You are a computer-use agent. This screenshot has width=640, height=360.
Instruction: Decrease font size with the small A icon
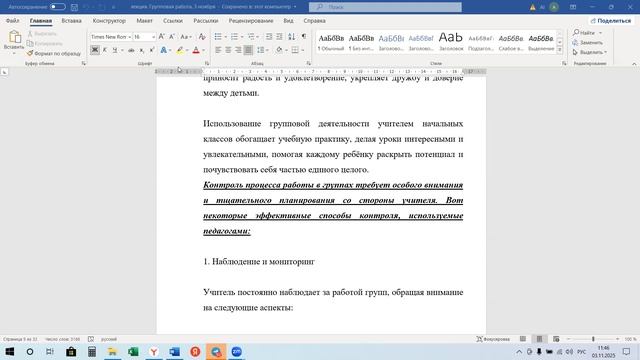pyautogui.click(x=172, y=37)
